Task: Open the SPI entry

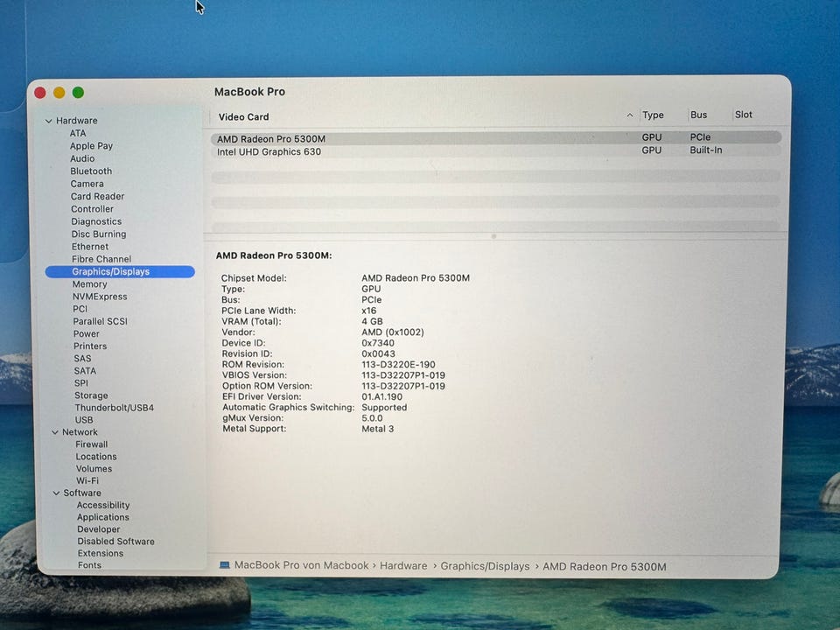Action: point(81,383)
